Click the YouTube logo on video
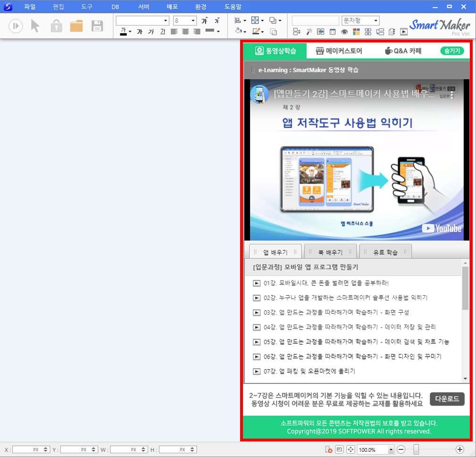The image size is (476, 457). coord(442,228)
